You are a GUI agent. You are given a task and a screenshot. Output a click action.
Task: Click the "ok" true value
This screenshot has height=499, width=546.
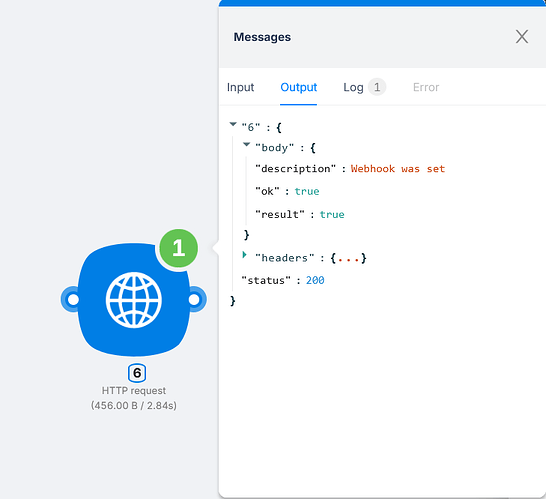click(x=307, y=191)
